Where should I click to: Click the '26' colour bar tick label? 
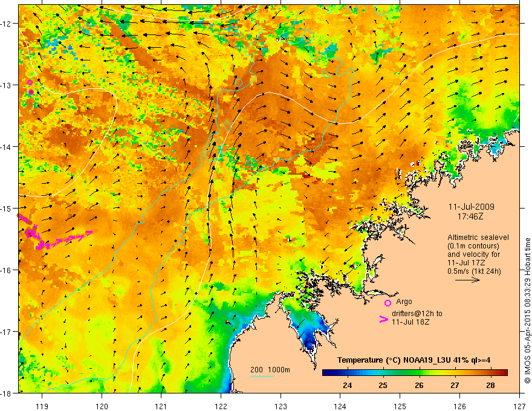pyautogui.click(x=419, y=385)
